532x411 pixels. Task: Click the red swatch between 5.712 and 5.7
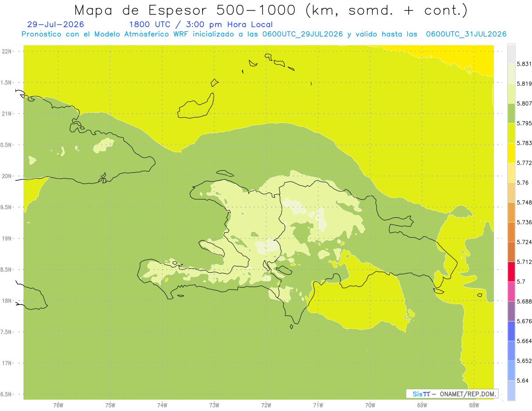[x=511, y=271]
